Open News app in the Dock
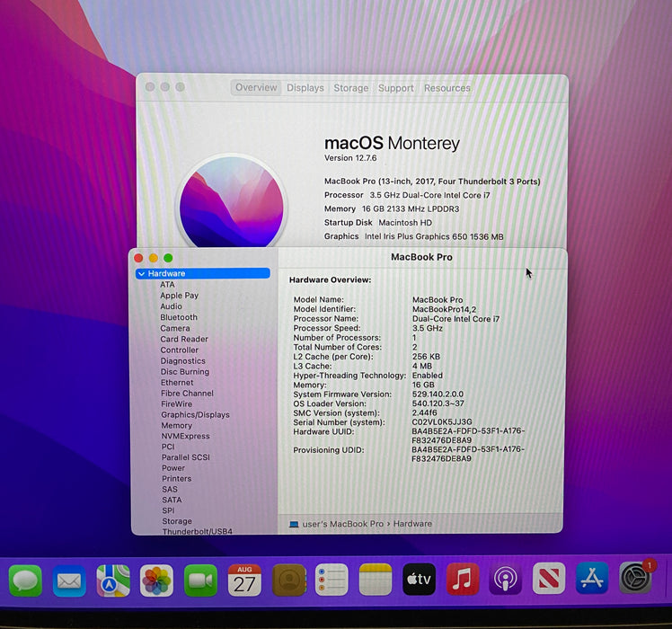Screen dimensions: 672x629 [549, 579]
